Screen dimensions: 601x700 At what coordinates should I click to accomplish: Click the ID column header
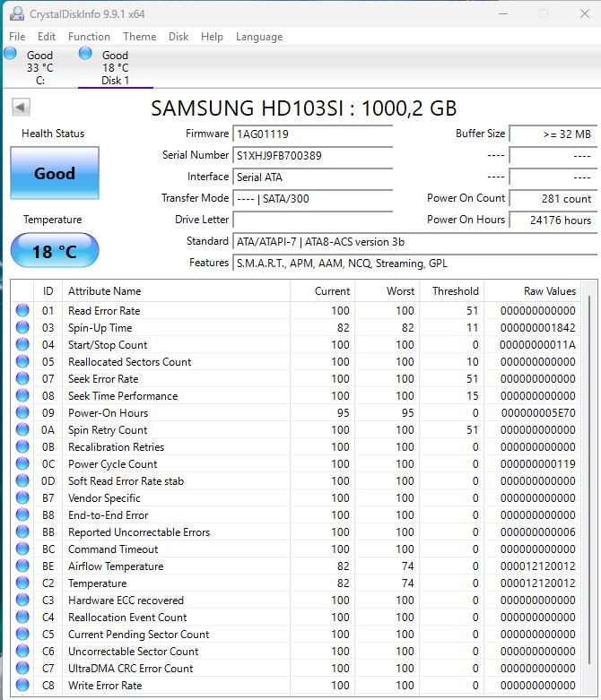[48, 291]
